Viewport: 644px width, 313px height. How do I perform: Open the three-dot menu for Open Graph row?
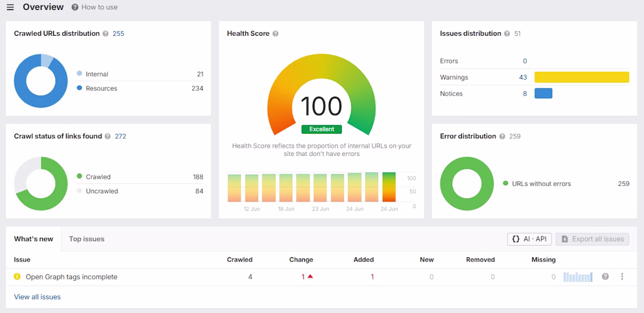tap(622, 277)
